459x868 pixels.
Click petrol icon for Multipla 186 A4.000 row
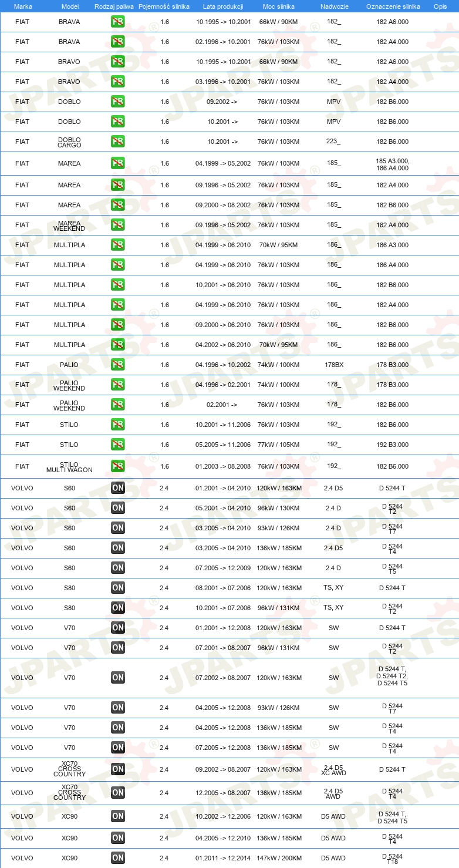point(117,265)
